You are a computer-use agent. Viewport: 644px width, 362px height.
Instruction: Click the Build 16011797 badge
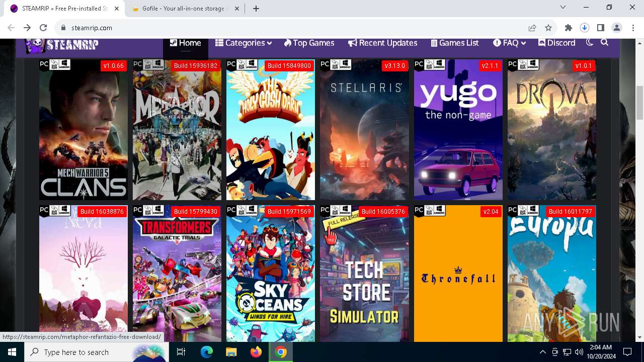(571, 212)
